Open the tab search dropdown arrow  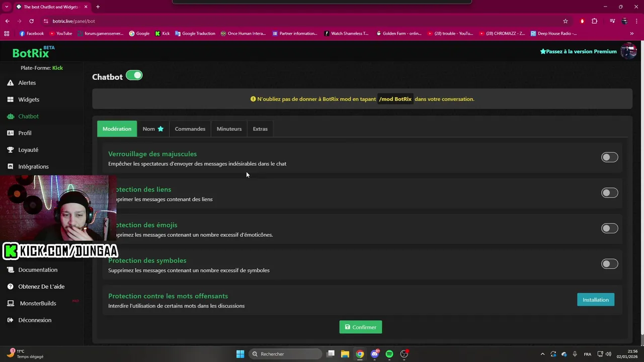click(x=7, y=7)
